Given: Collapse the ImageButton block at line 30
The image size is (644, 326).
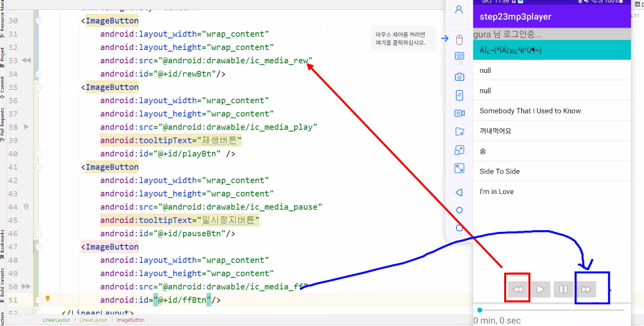Looking at the screenshot, I should 39,20.
